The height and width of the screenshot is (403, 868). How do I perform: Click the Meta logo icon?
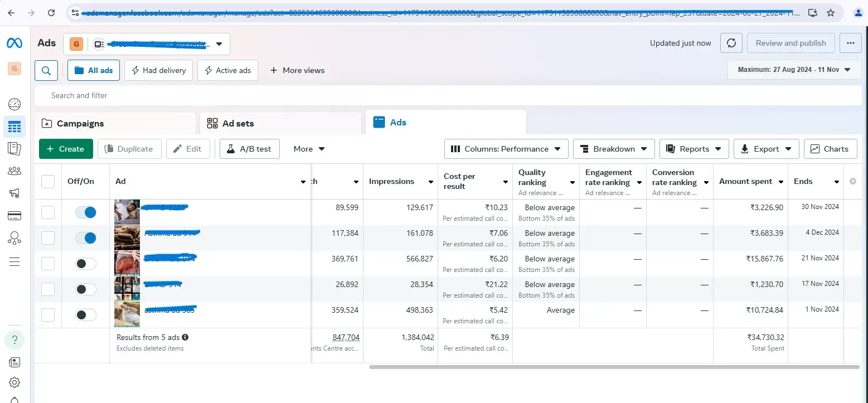pos(14,43)
